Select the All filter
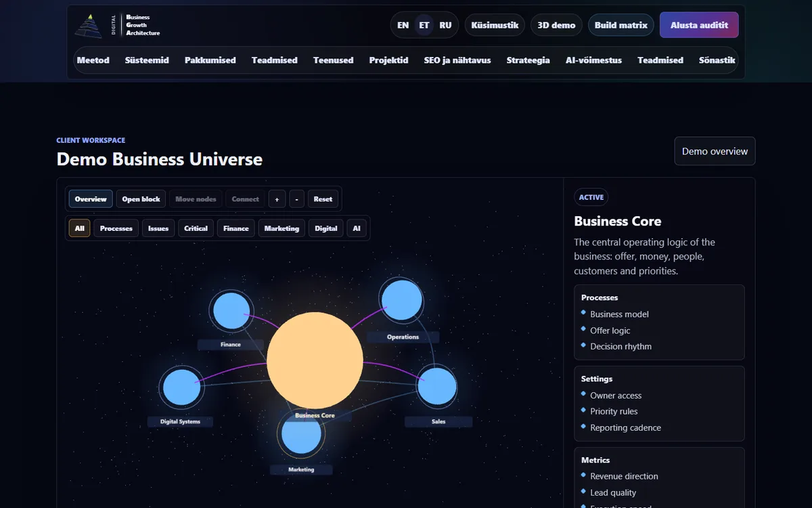The image size is (812, 508). [x=80, y=228]
